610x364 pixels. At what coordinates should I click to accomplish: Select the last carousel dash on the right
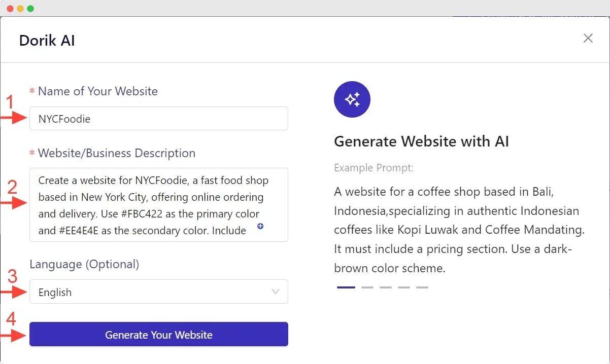coord(422,287)
